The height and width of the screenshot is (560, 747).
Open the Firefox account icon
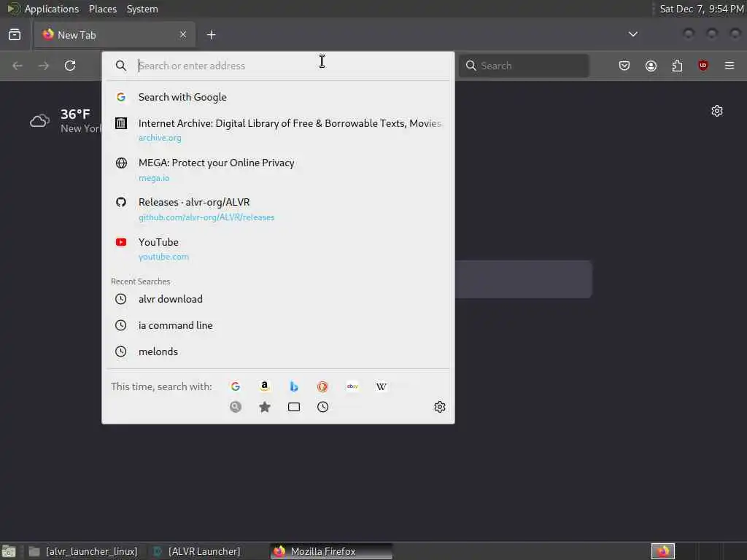click(x=651, y=66)
